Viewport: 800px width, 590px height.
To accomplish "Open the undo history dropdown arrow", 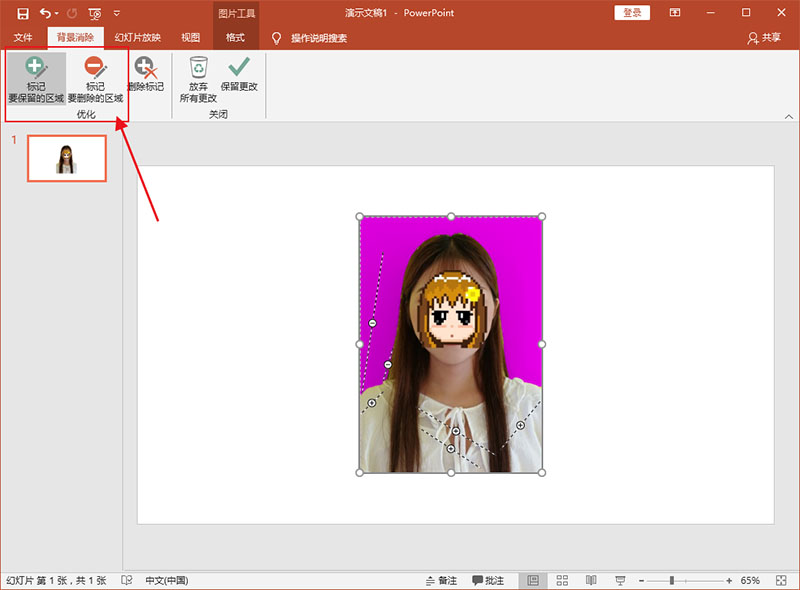I will pyautogui.click(x=57, y=14).
